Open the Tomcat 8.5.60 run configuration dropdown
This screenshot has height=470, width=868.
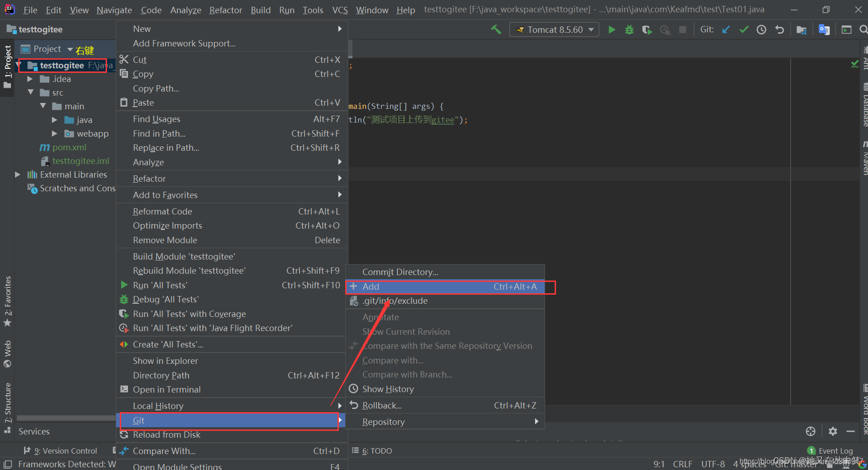(x=554, y=30)
